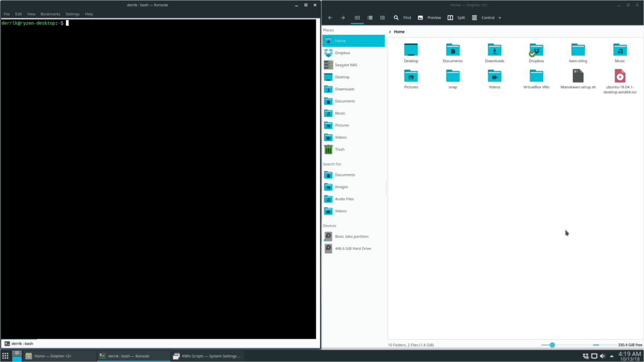Toggle Split view in Dolphin
The image size is (644, 362).
pyautogui.click(x=456, y=18)
